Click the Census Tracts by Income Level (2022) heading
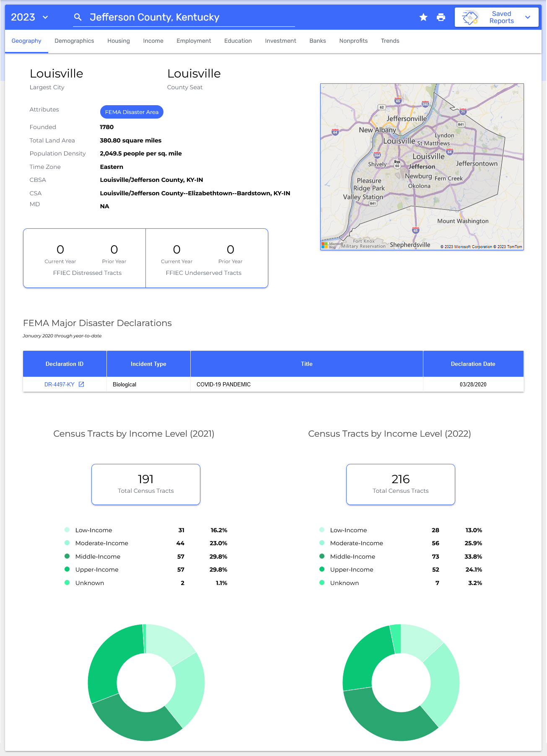Image resolution: width=547 pixels, height=756 pixels. [x=389, y=434]
